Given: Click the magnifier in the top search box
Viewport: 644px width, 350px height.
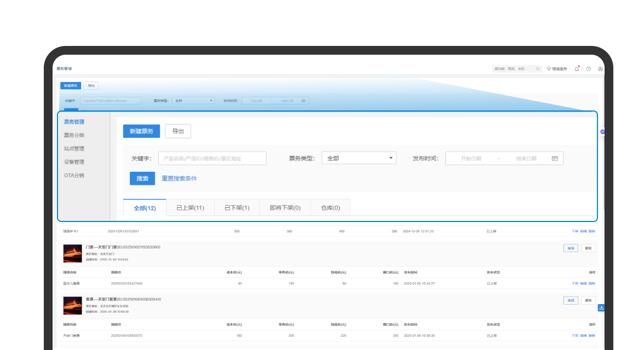Looking at the screenshot, I should [x=538, y=69].
